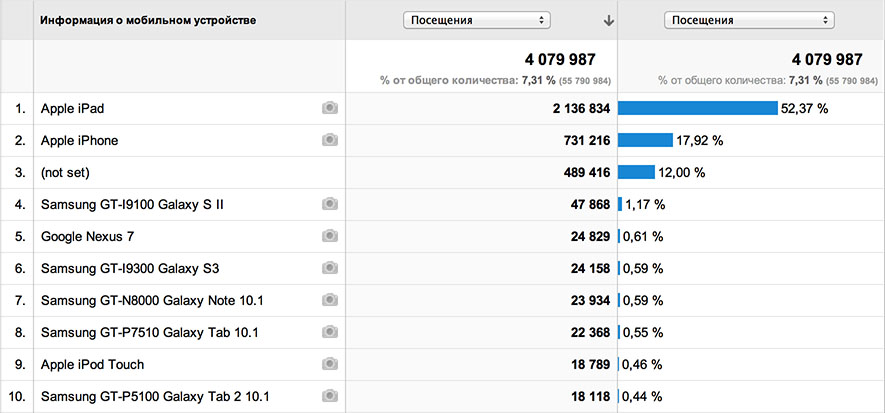Click the 12,00 % blue bar for (not set)

636,172
